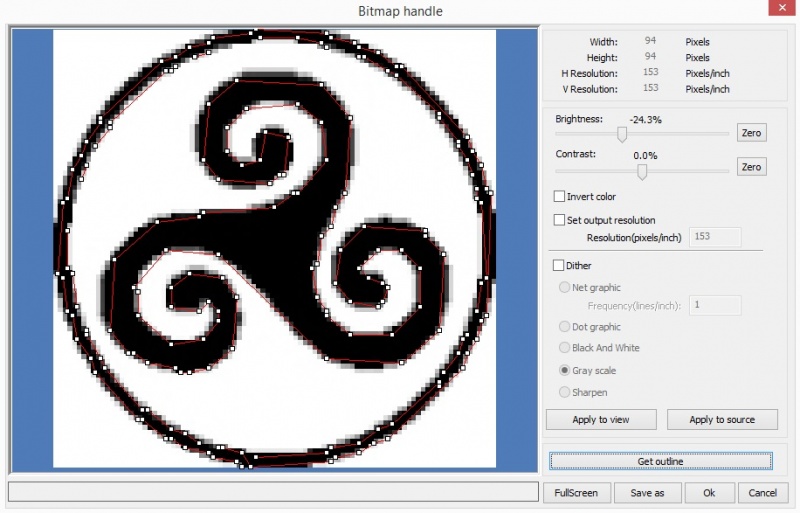Viewport: 800px width, 513px height.
Task: Click the Width value 94
Action: (650, 41)
